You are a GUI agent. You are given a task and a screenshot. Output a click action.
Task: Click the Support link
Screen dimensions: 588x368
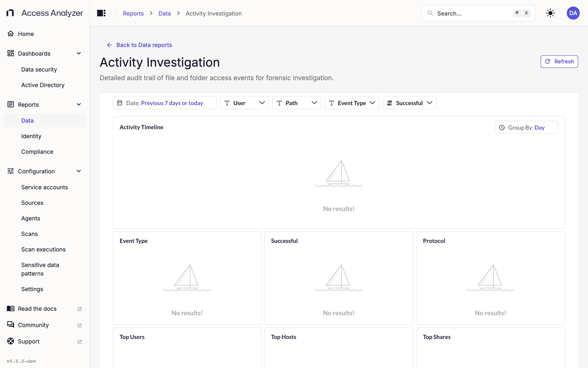click(45, 341)
